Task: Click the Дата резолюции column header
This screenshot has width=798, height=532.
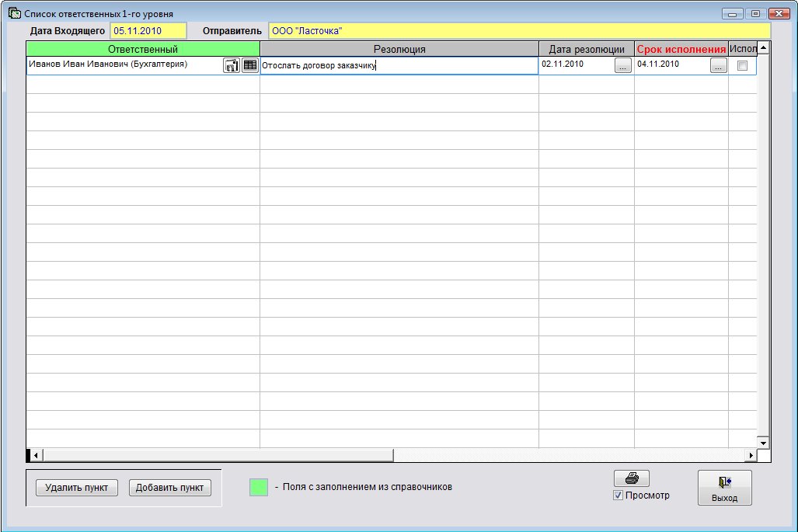Action: tap(587, 49)
